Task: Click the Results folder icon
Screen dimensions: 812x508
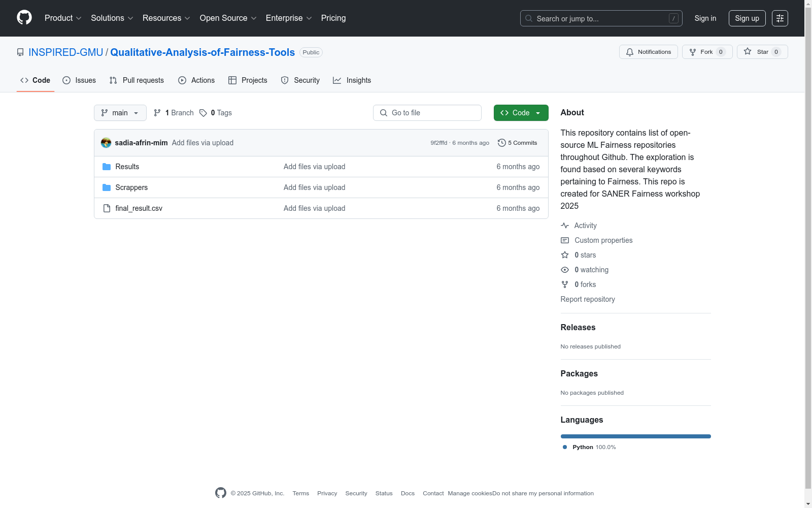Action: (107, 167)
